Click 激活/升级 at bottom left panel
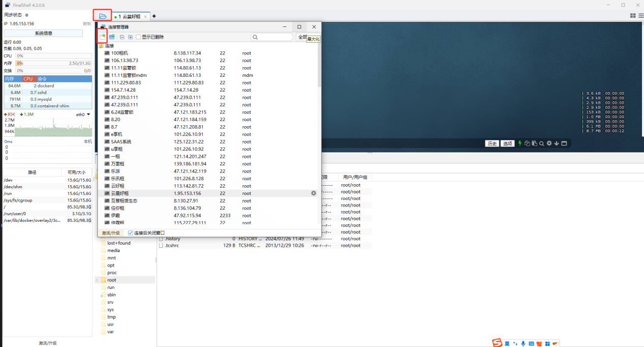644x347 pixels. coord(48,343)
